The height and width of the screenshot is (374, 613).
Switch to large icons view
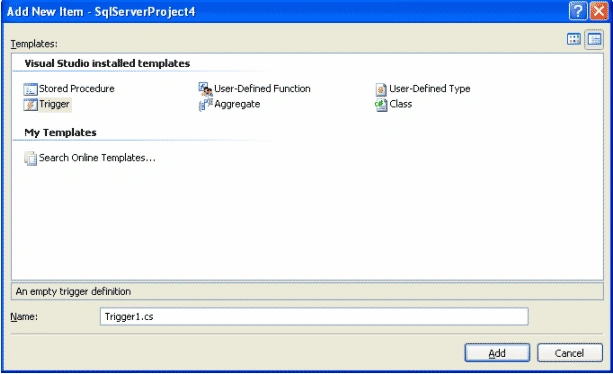click(x=574, y=39)
